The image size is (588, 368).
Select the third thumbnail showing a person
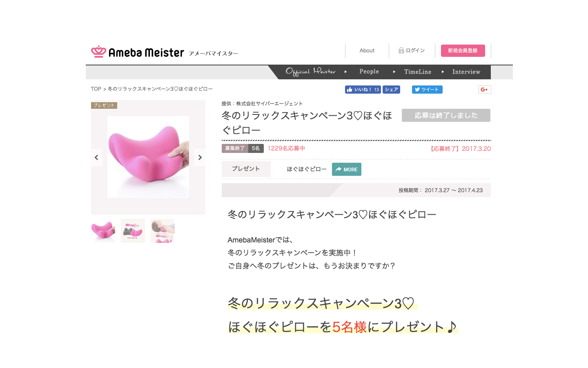point(163,231)
